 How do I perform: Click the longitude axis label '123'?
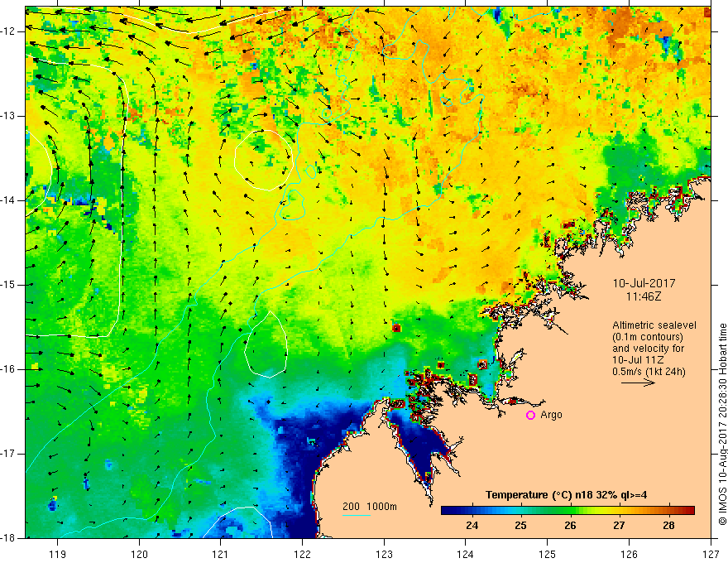tap(384, 554)
